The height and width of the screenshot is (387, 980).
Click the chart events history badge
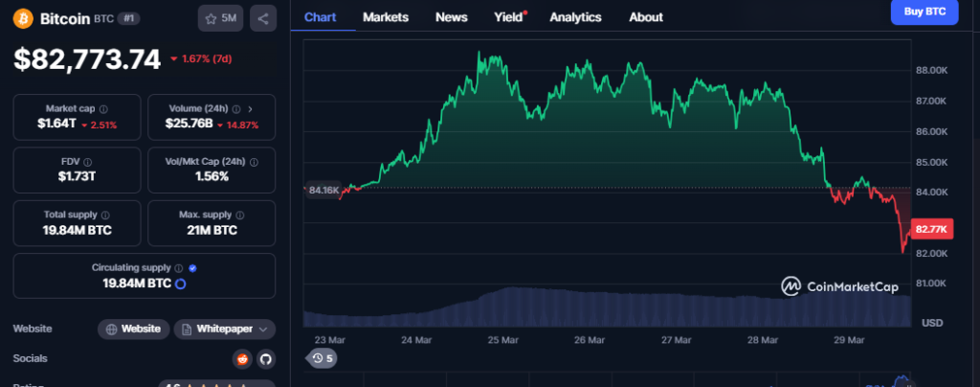point(322,358)
